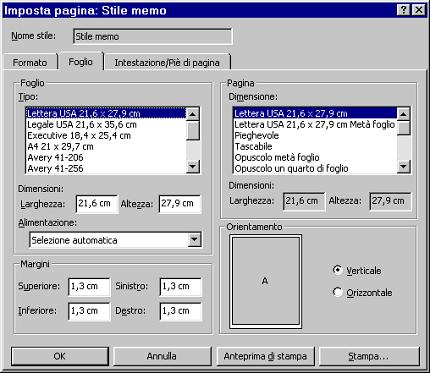Viewport: 430px width, 373px height.
Task: Click down arrow of Tipo list scrollbar
Action: (x=193, y=166)
